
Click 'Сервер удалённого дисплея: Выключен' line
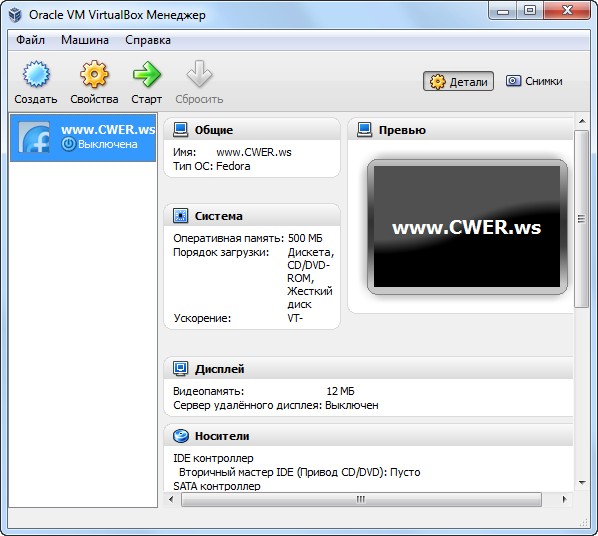point(276,405)
